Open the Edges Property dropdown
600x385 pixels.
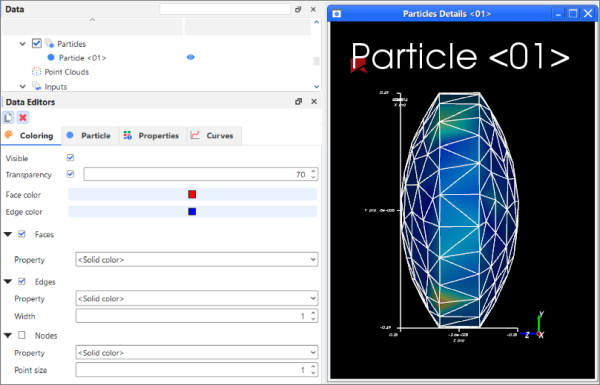197,299
